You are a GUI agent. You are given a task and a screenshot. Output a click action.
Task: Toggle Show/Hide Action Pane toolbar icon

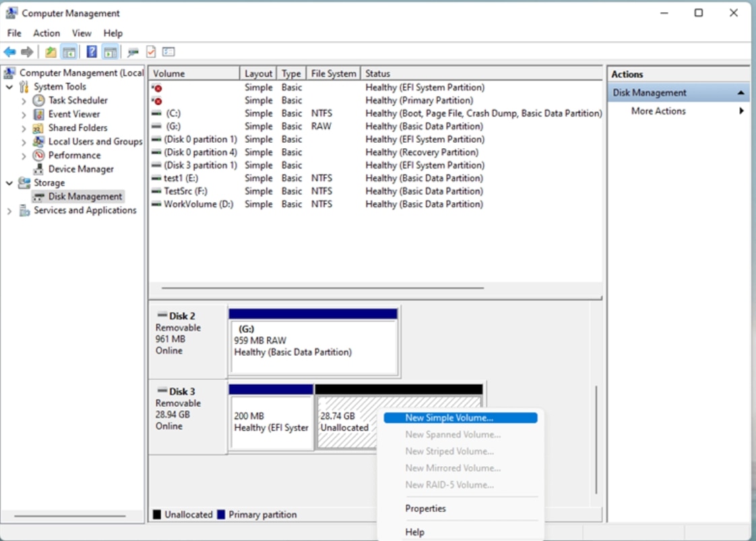click(111, 52)
